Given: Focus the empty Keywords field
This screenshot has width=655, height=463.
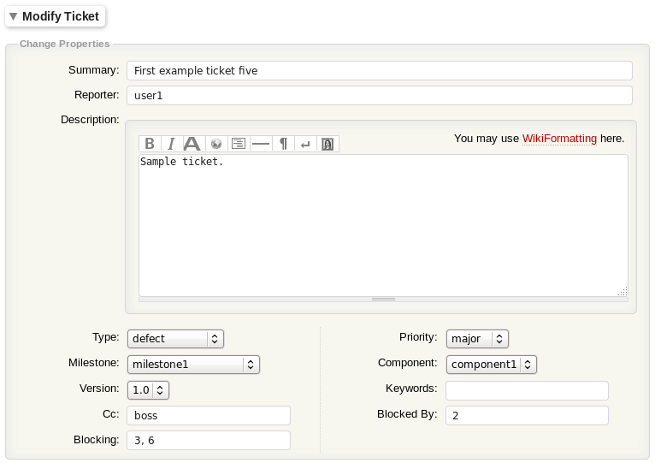Looking at the screenshot, I should (x=527, y=390).
